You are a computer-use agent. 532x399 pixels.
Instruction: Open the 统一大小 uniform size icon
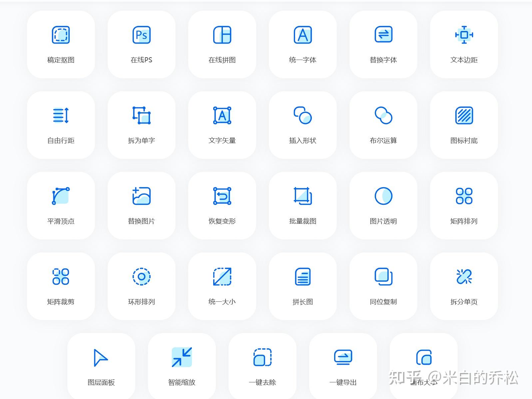point(222,277)
